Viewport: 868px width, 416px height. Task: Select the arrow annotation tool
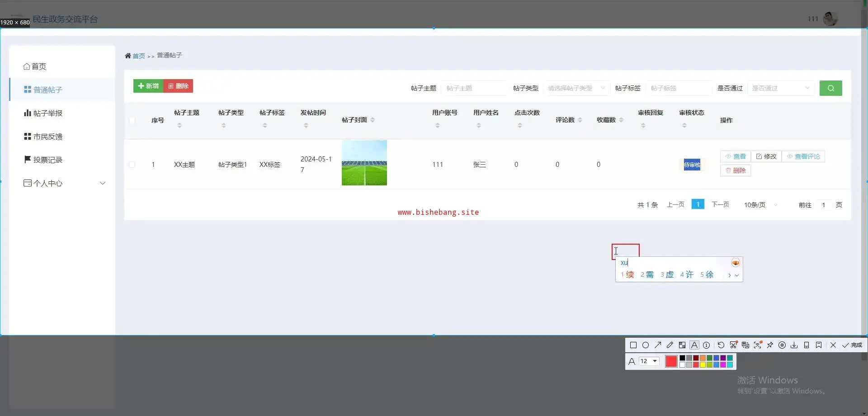[658, 345]
